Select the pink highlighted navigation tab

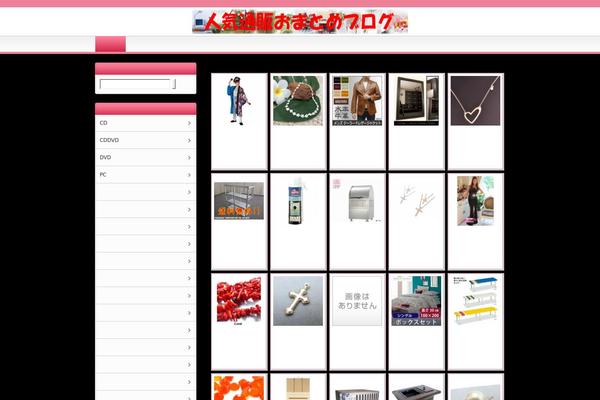(x=110, y=44)
